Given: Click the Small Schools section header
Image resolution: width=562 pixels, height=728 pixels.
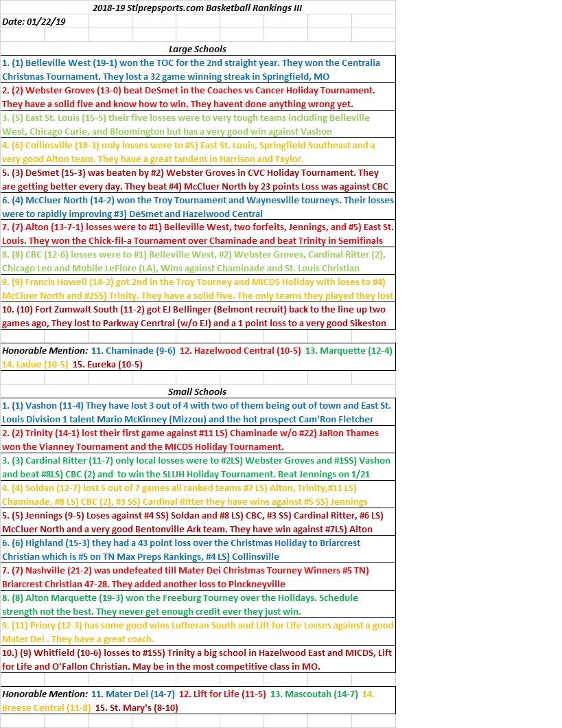Looking at the screenshot, I should click(198, 391).
